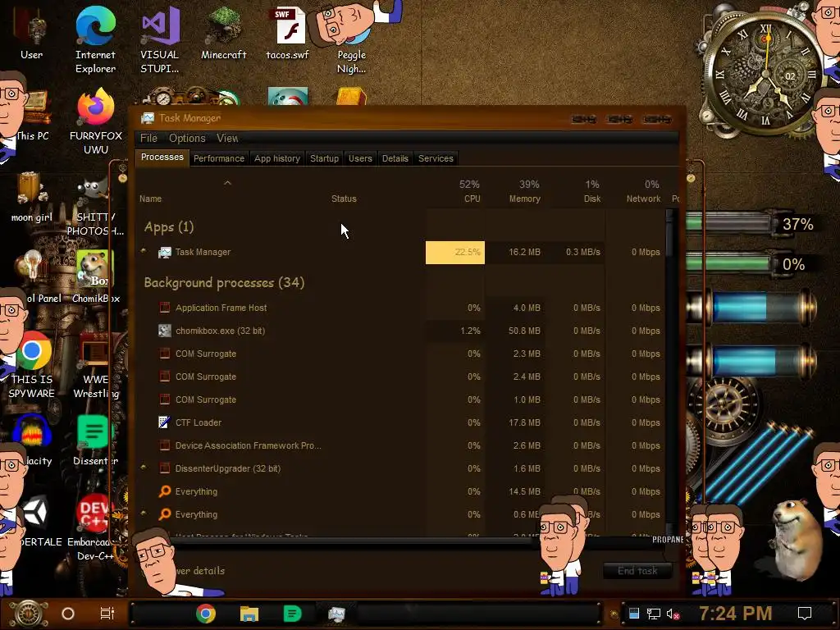
Task: Click the Application Frame Host icon
Action: coord(164,308)
